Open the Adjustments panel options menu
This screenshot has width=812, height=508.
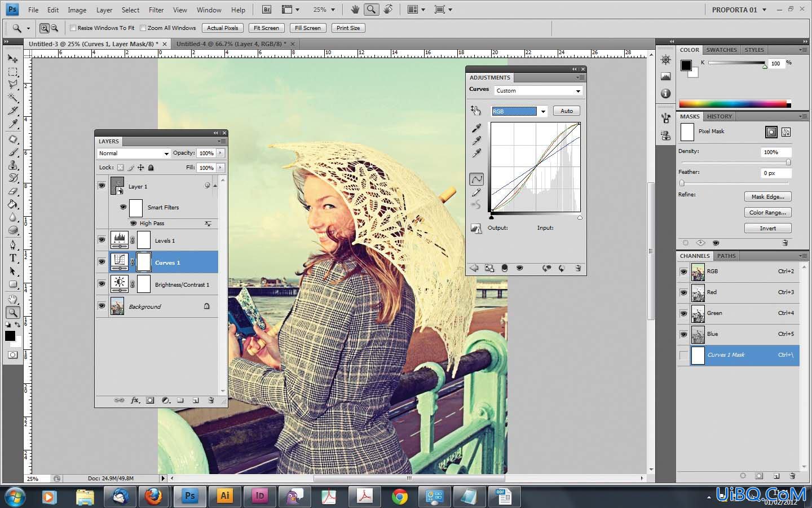point(580,77)
